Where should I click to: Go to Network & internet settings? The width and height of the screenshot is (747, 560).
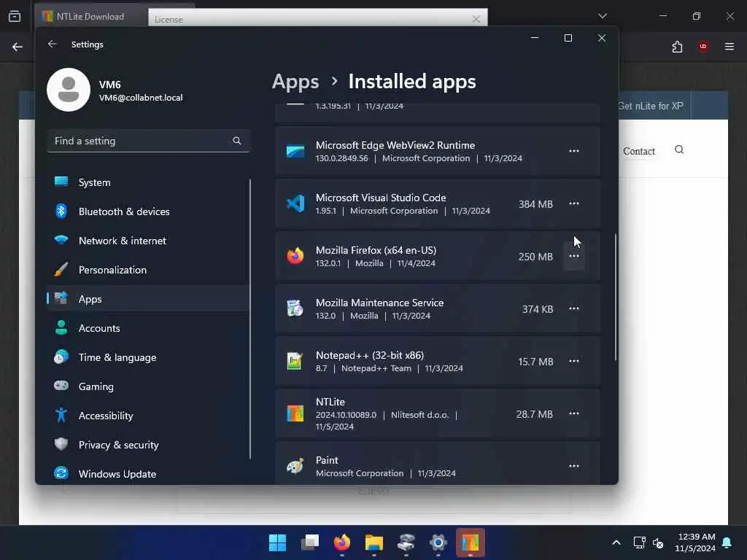[147, 241]
